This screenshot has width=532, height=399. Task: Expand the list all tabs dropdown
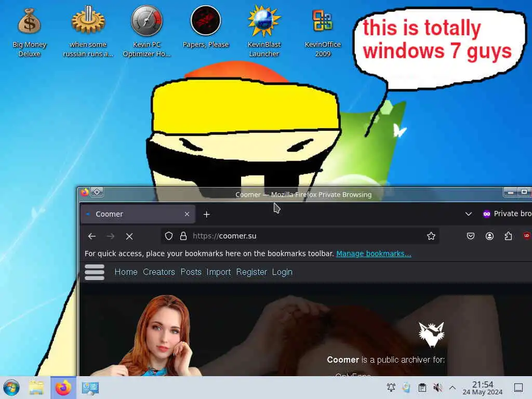pyautogui.click(x=469, y=214)
